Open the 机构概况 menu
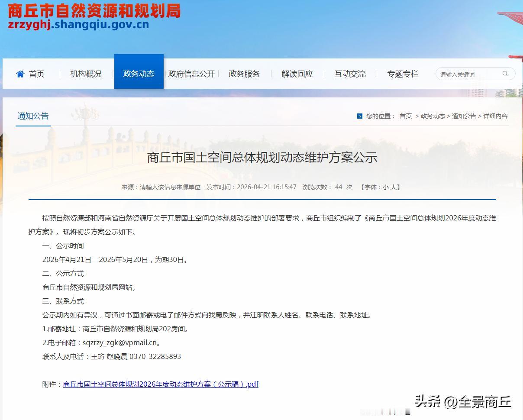523x420 pixels. [86, 74]
